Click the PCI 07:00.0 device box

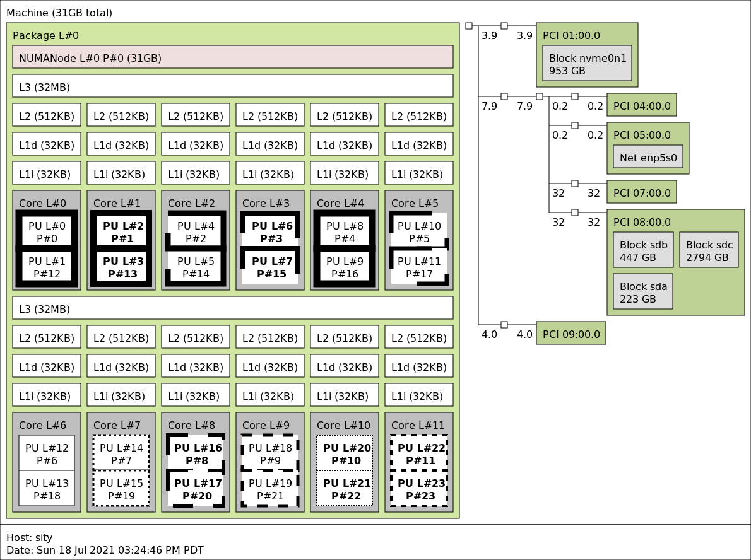(x=641, y=192)
